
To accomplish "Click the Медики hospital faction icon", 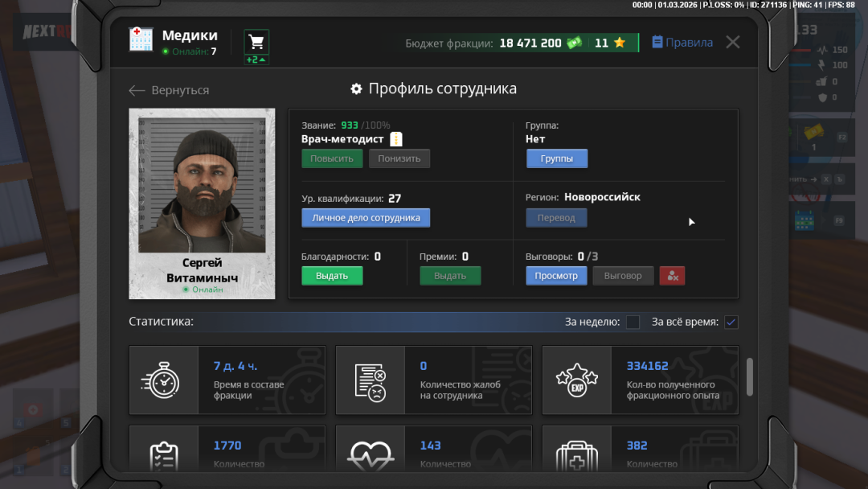I will coord(141,39).
